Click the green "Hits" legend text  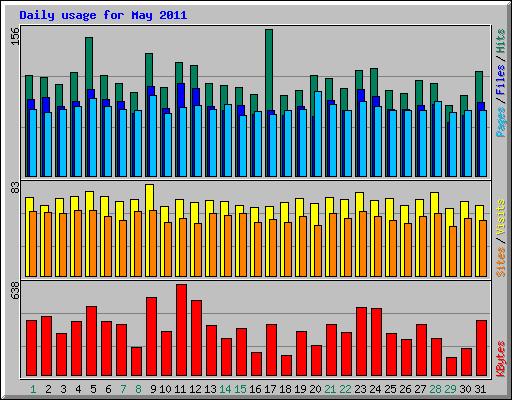pyautogui.click(x=500, y=41)
